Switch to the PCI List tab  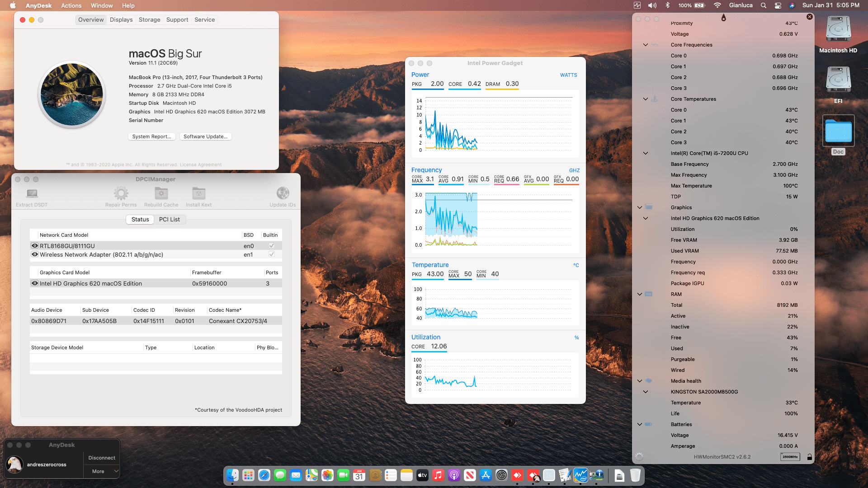(170, 219)
